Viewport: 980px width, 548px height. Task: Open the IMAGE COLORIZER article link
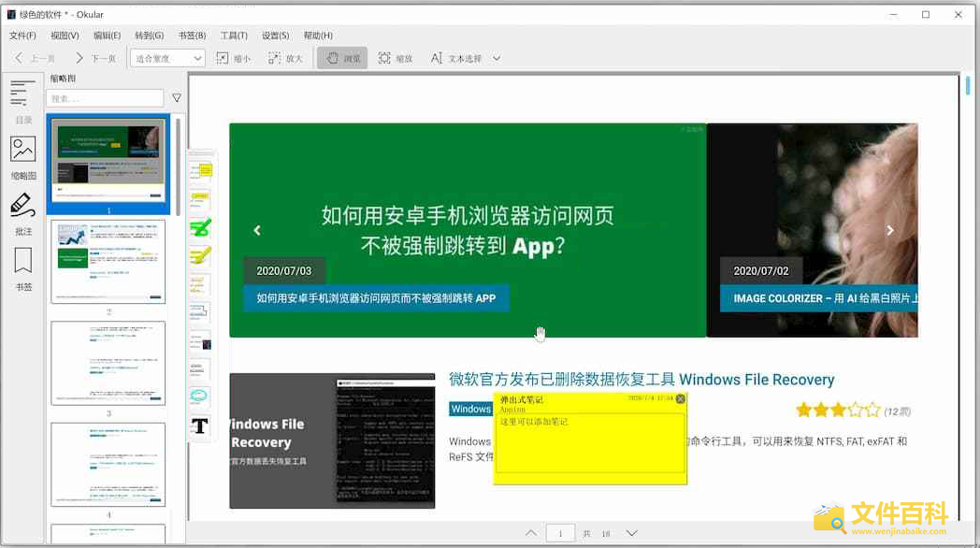coord(819,298)
